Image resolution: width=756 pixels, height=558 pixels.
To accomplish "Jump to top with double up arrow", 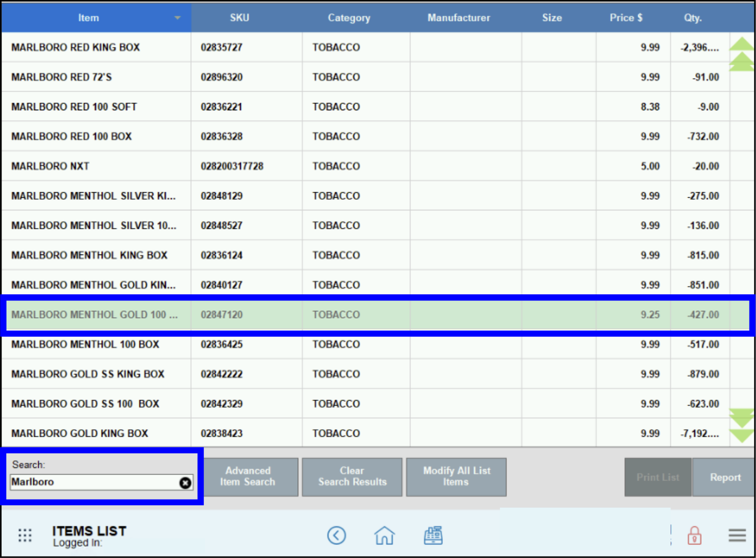I will coord(741,61).
